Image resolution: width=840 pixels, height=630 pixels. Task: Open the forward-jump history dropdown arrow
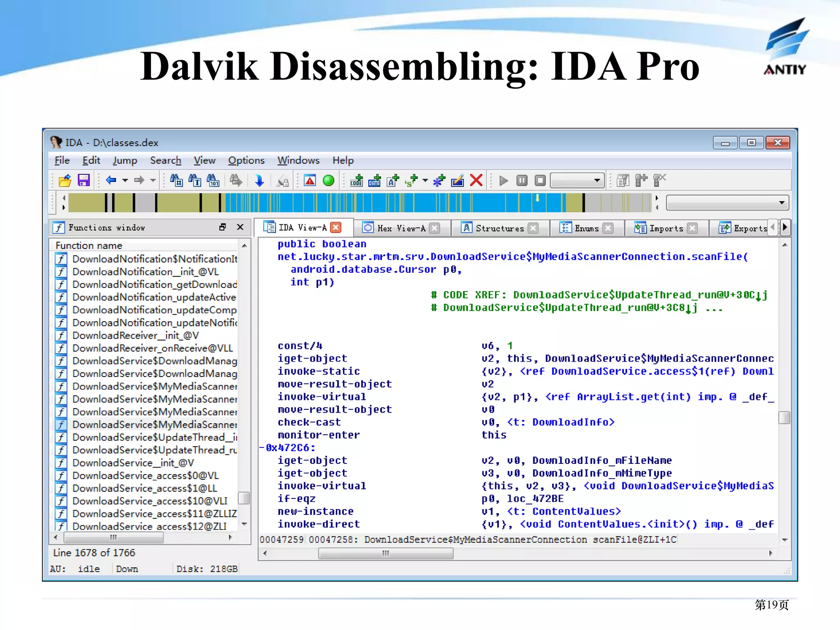click(153, 180)
